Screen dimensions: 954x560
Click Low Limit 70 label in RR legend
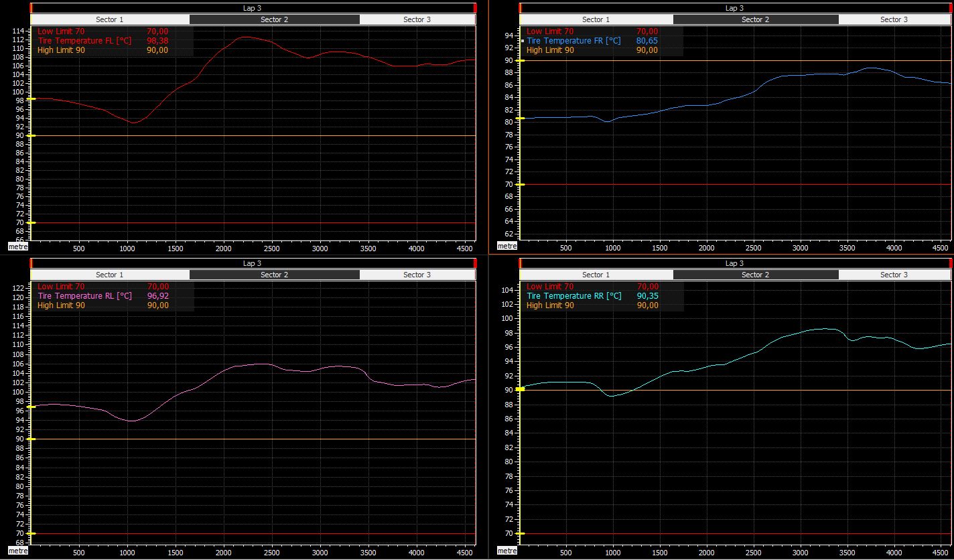click(x=550, y=287)
